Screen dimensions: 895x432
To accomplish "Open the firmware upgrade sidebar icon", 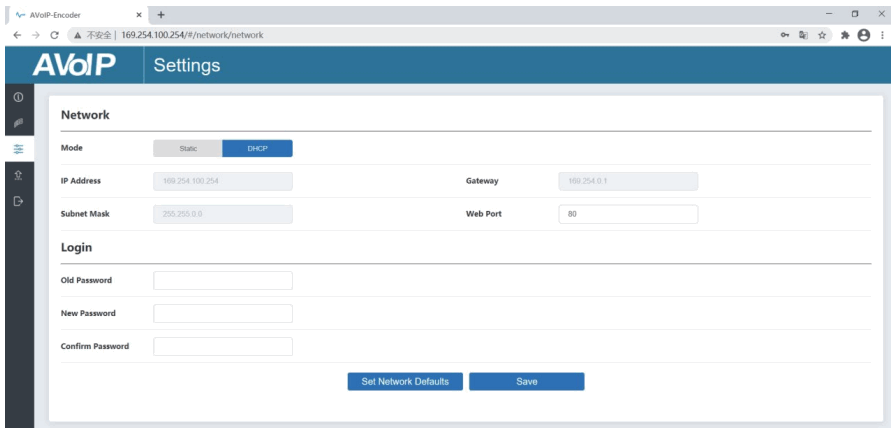I will coord(18,175).
